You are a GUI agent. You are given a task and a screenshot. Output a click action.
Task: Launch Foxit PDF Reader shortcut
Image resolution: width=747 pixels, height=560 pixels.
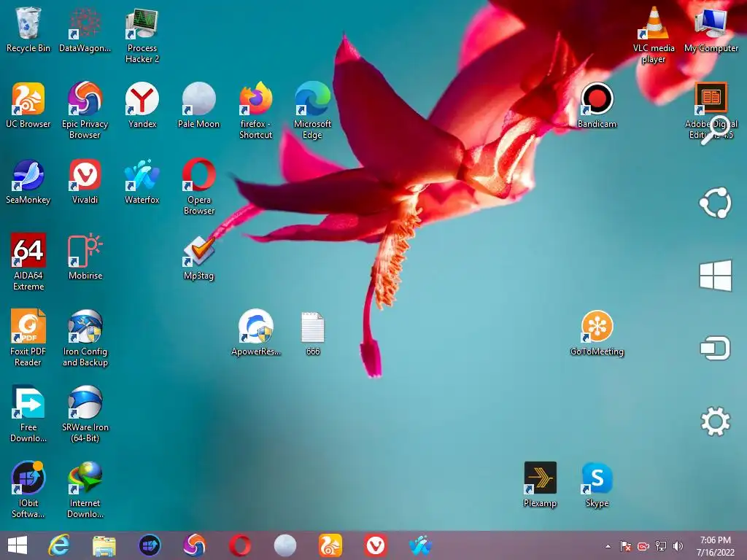pos(28,338)
